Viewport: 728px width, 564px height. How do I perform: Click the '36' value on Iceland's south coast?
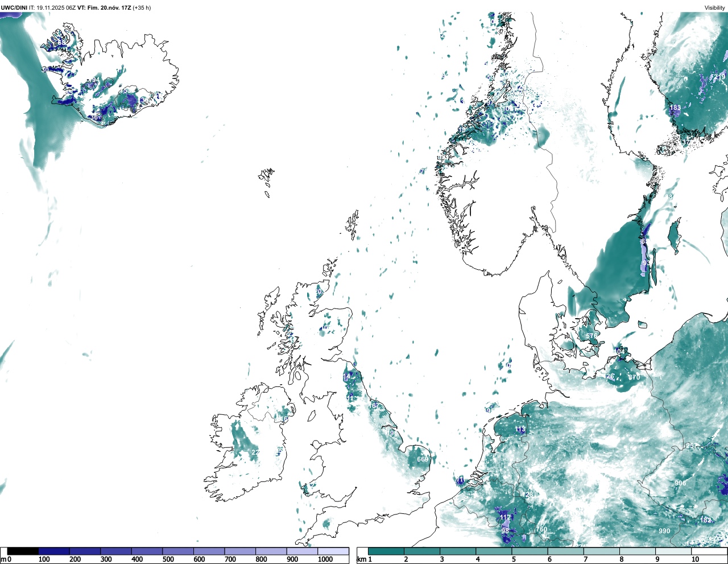coord(96,117)
